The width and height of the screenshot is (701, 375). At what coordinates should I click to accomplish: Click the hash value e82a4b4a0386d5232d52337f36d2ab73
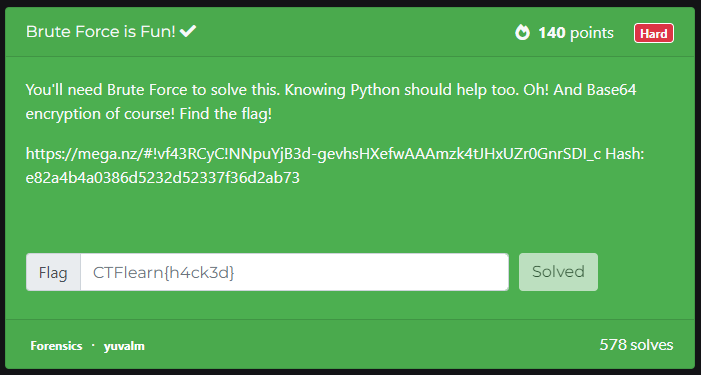pos(163,178)
